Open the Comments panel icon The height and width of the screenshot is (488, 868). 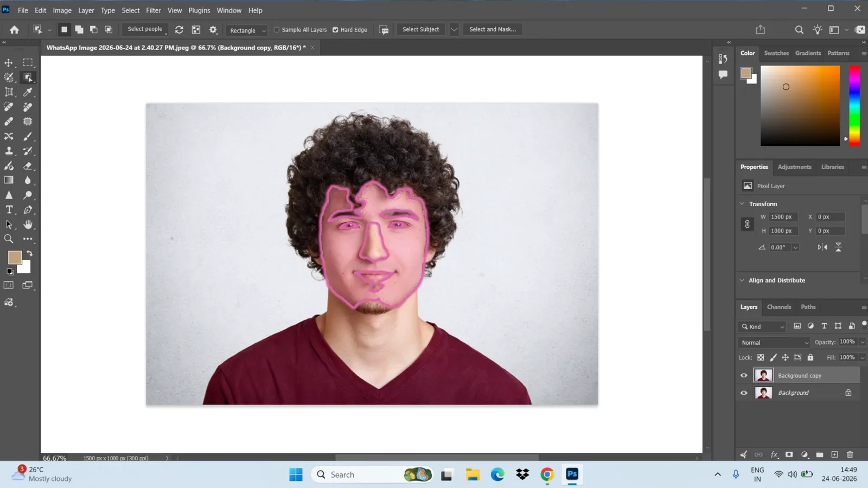723,75
